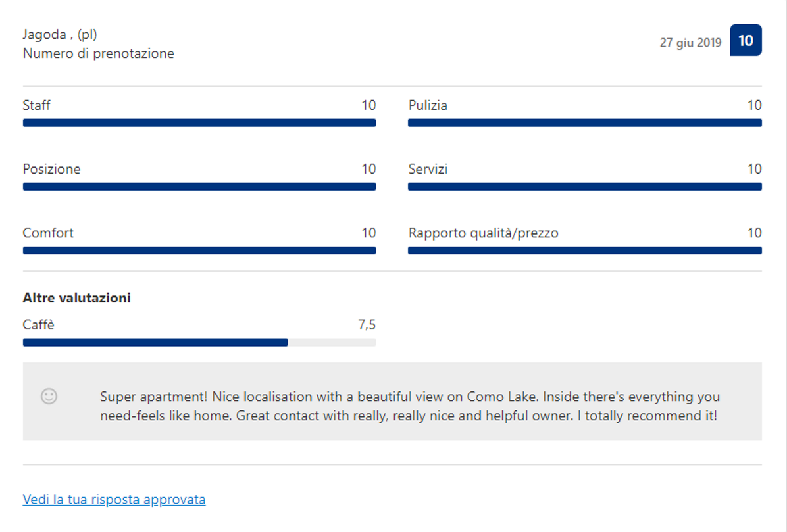
Task: Click the reviewer name Jagoda
Action: tap(43, 34)
